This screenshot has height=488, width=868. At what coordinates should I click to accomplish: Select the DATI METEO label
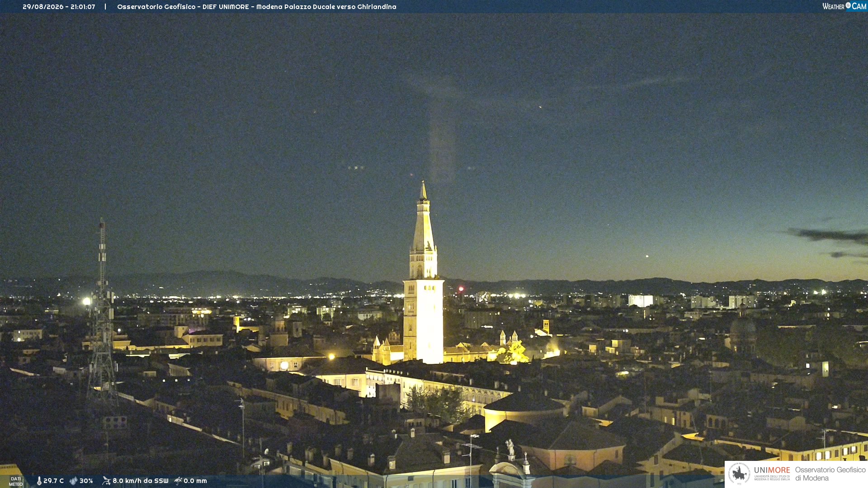(15, 481)
